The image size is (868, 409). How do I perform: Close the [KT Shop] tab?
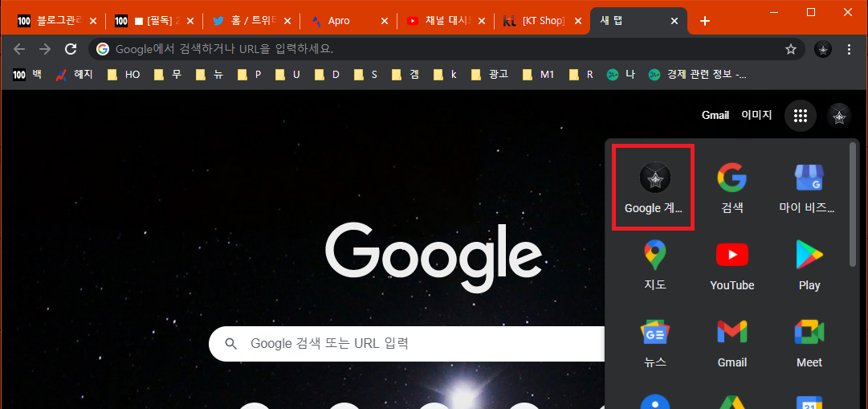click(578, 21)
